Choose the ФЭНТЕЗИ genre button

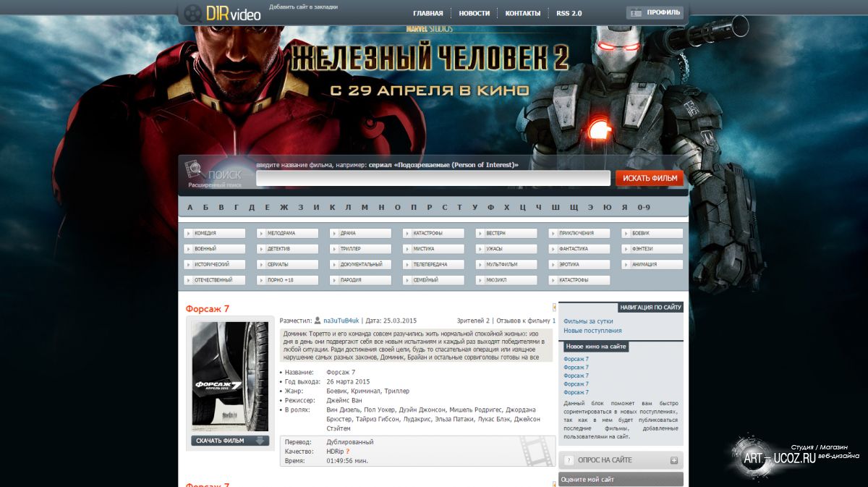click(x=652, y=249)
